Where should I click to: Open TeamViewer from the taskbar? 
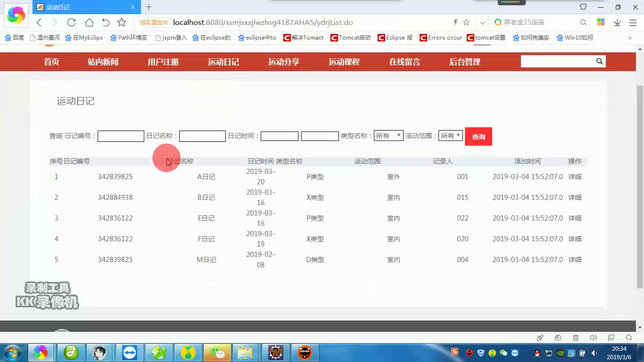coord(130,353)
